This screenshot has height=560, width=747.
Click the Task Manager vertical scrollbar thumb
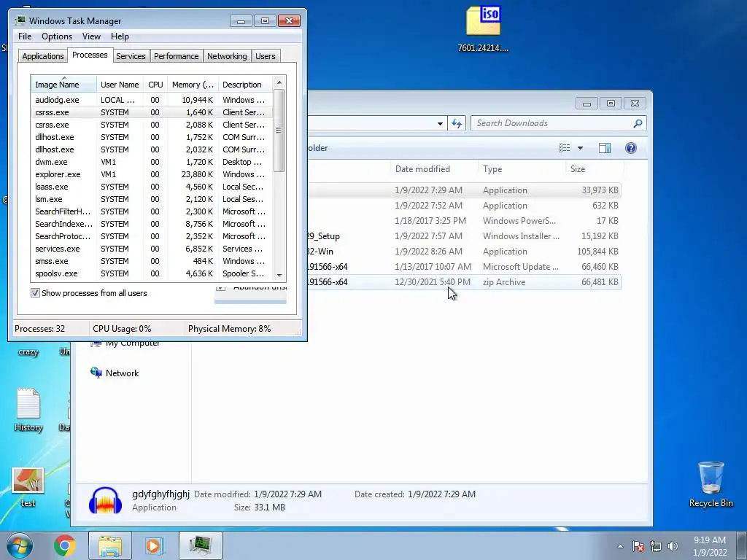point(279,130)
